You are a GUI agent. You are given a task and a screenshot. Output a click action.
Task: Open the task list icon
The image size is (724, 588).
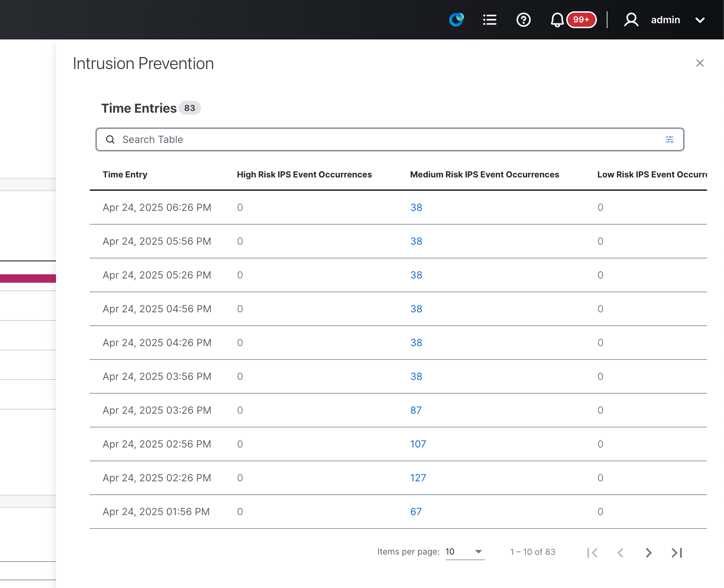(x=489, y=20)
